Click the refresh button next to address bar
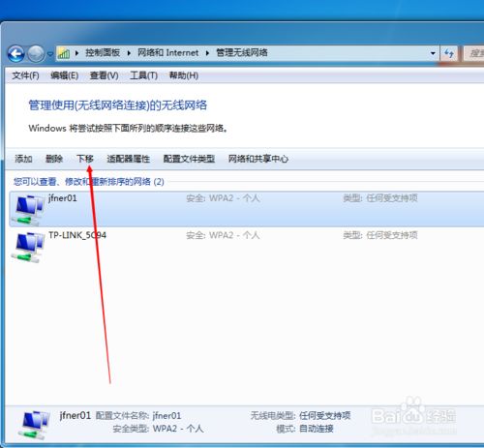 pyautogui.click(x=449, y=53)
